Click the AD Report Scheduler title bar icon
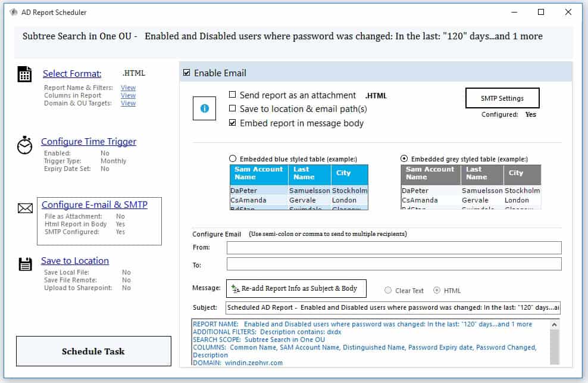The height and width of the screenshot is (383, 588). [14, 13]
